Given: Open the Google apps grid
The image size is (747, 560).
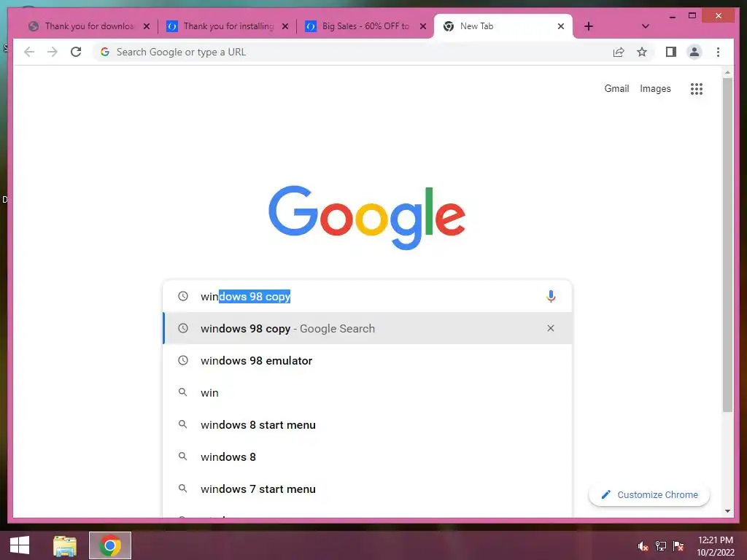Looking at the screenshot, I should click(x=697, y=88).
